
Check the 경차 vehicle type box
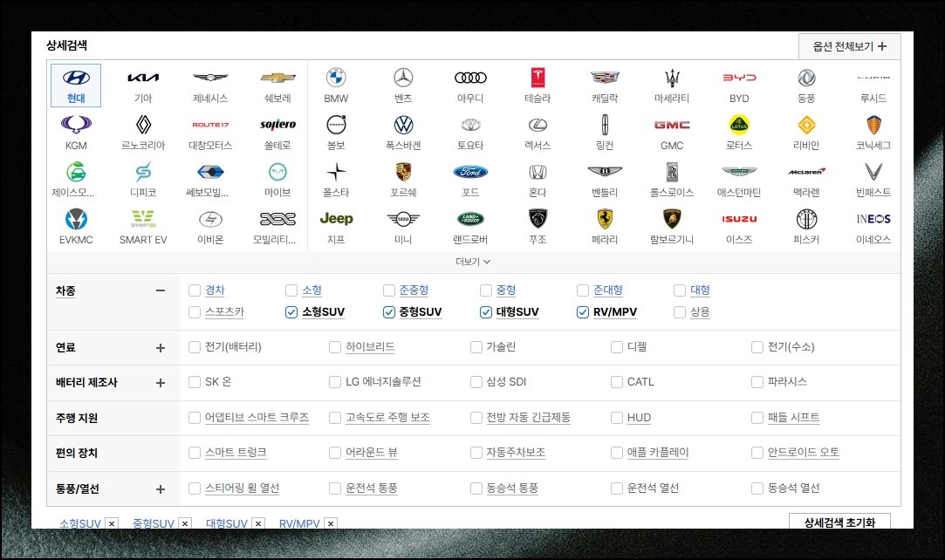194,290
